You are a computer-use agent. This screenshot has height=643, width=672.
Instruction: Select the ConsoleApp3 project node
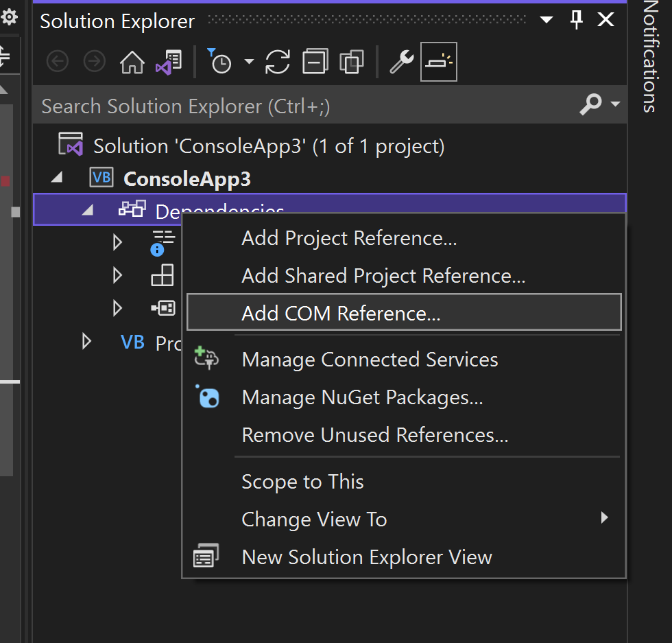(x=187, y=179)
